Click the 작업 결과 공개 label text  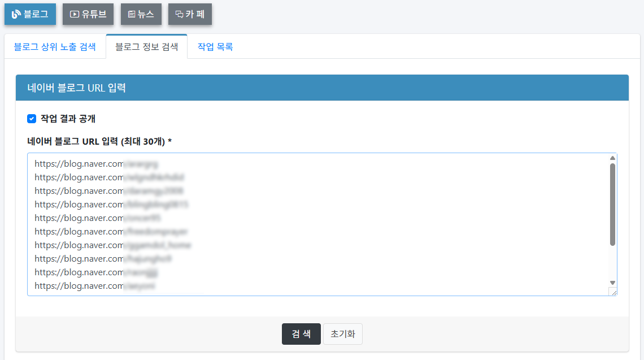[x=66, y=119]
